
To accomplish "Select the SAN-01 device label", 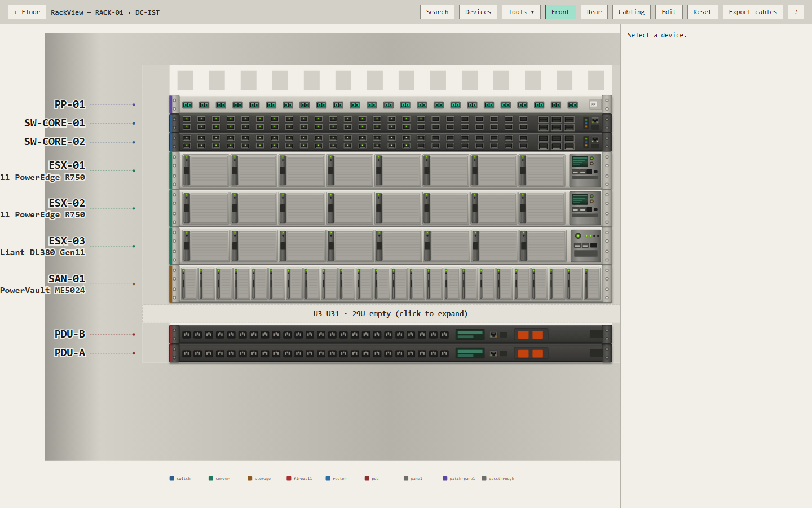I will 67,279.
